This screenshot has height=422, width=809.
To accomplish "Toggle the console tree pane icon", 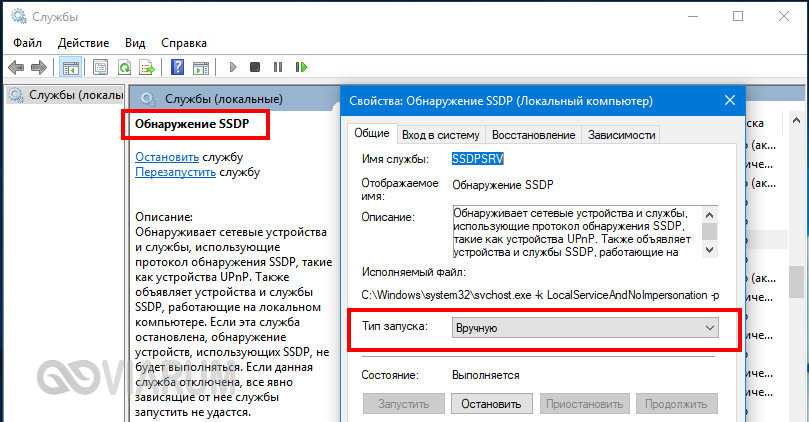I will click(x=70, y=68).
